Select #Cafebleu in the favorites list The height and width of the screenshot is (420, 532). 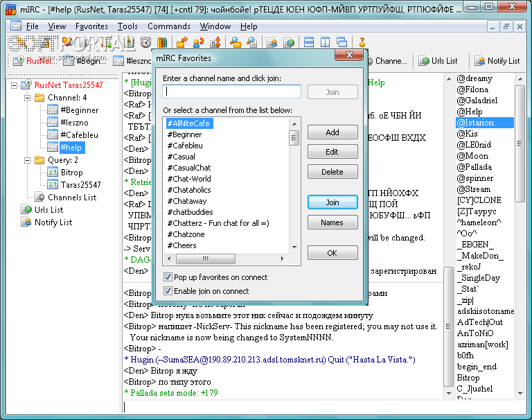click(x=185, y=146)
